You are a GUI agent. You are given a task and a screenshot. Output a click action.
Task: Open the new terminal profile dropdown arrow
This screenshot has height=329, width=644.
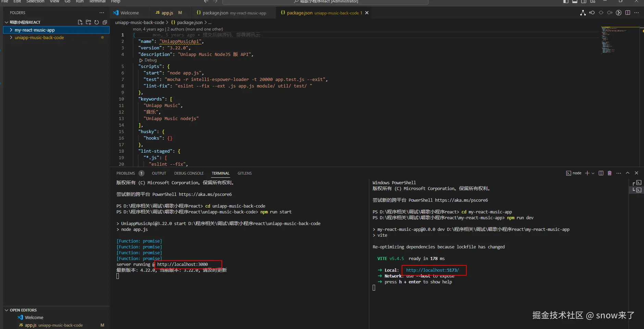[x=593, y=173]
